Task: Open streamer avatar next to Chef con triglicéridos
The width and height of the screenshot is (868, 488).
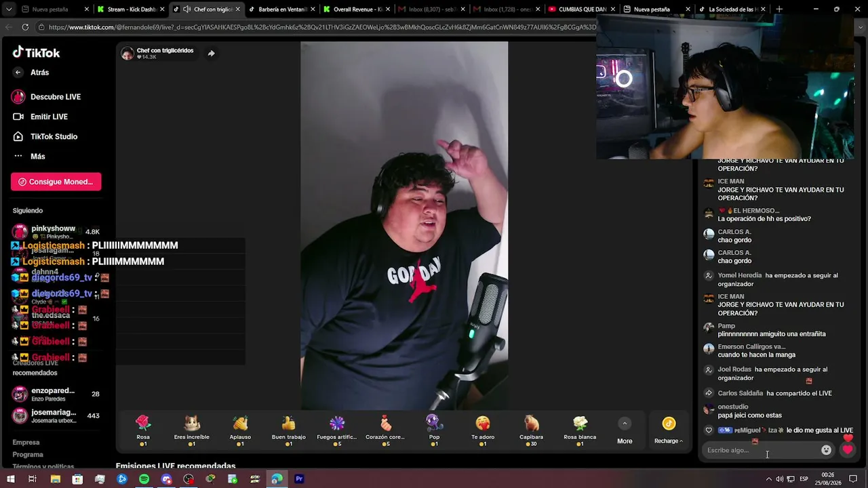Action: [x=127, y=54]
